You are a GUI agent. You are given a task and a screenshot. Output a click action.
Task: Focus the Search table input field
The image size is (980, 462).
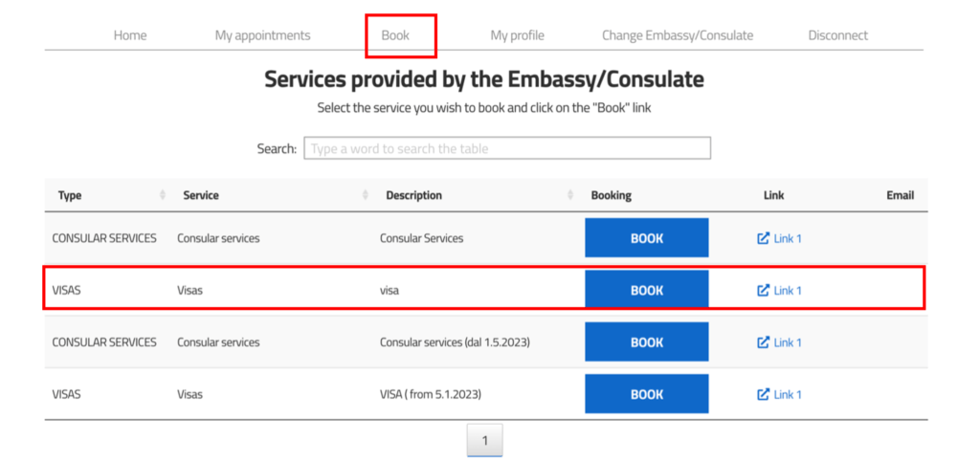[x=507, y=148]
